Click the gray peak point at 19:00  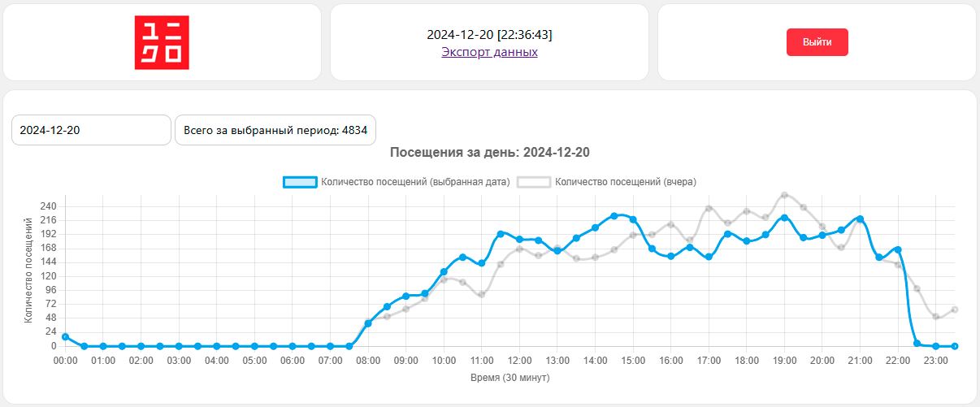click(x=784, y=195)
